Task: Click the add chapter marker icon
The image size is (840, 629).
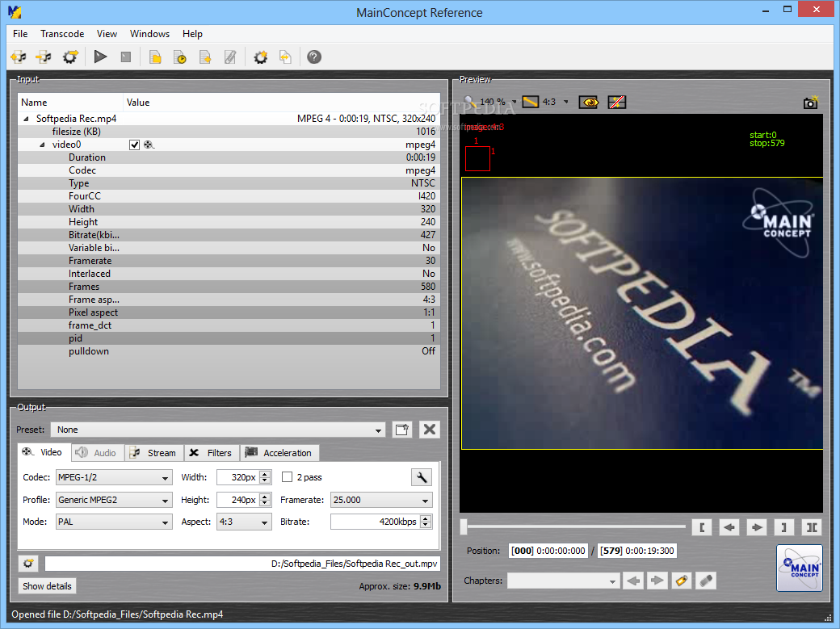Action: 682,581
